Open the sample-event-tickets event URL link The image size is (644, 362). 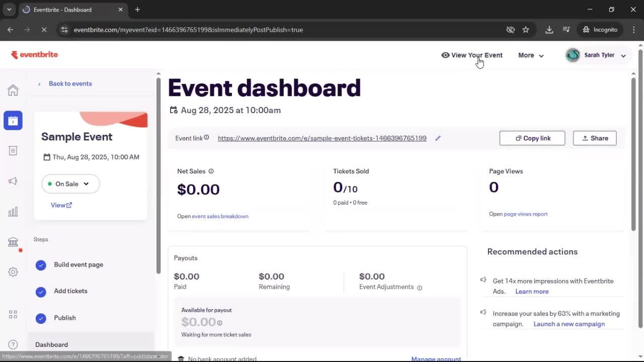pyautogui.click(x=322, y=138)
